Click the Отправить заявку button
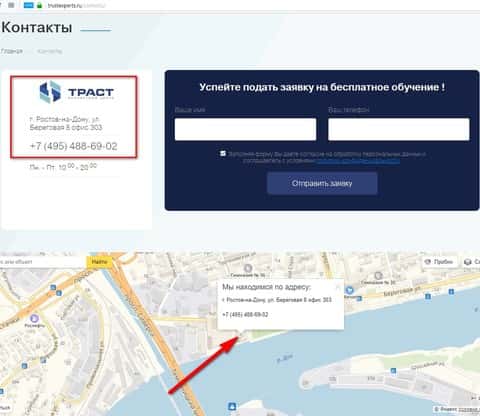Screen dimensions: 480x416 322,183
